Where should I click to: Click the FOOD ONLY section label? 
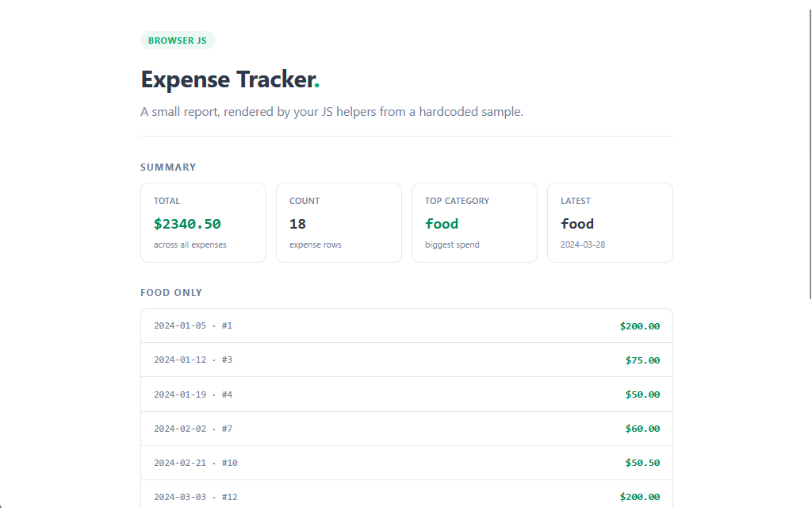(x=171, y=293)
